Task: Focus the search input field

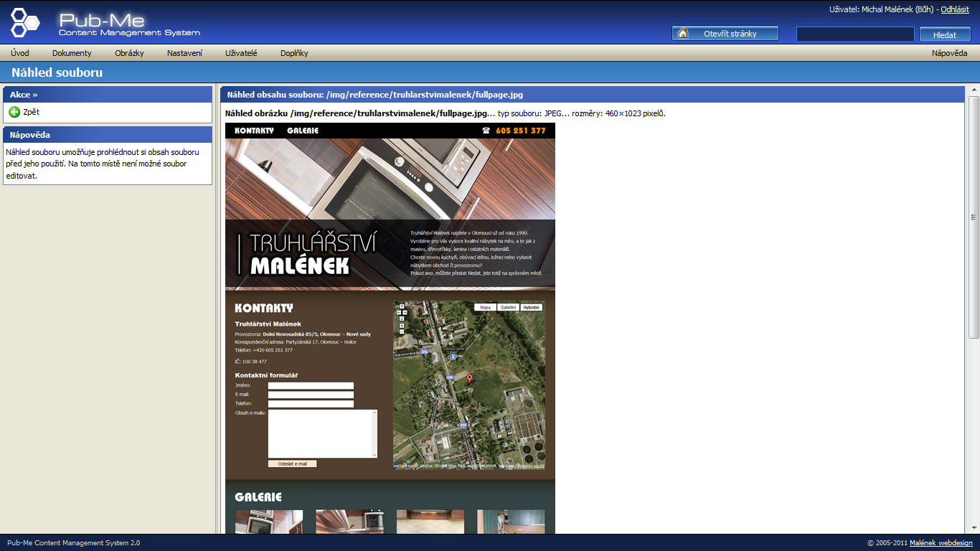Action: pyautogui.click(x=855, y=34)
